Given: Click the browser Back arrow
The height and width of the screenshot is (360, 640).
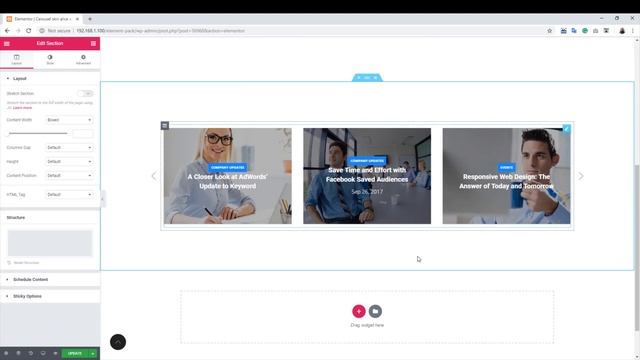Looking at the screenshot, I should tap(7, 31).
